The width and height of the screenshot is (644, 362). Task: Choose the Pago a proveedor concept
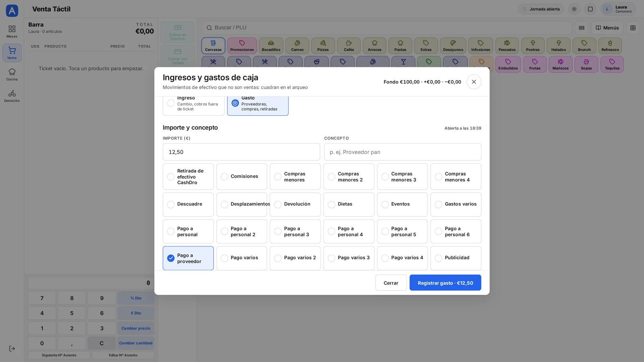[188, 258]
